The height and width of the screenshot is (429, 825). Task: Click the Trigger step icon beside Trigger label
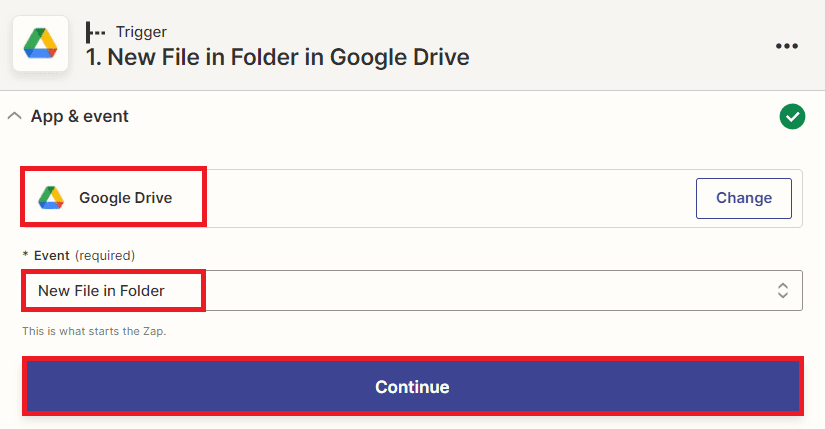tap(96, 31)
